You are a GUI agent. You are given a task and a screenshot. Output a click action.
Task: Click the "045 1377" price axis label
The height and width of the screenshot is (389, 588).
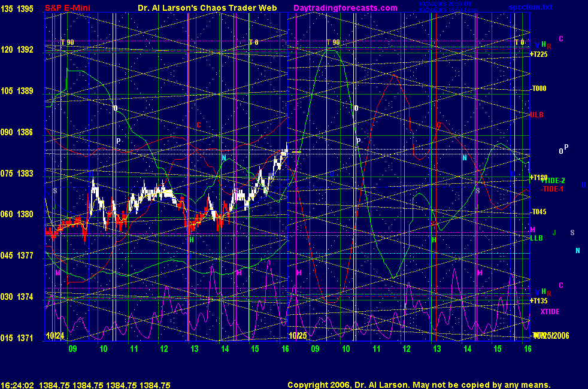(x=17, y=256)
